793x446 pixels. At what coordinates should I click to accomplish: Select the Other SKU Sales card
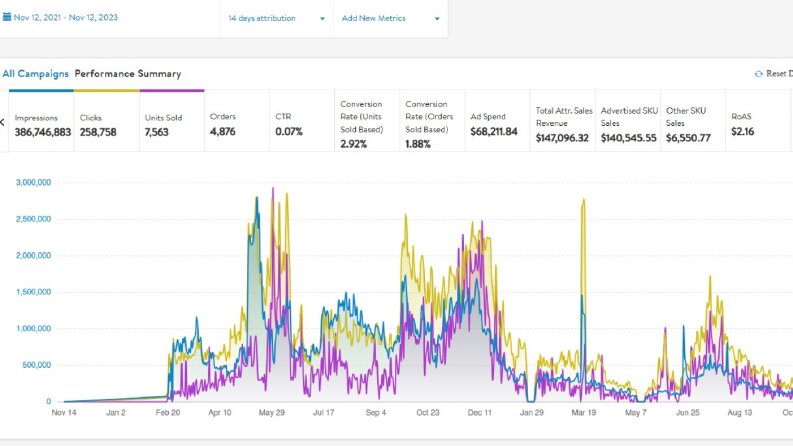(693, 121)
